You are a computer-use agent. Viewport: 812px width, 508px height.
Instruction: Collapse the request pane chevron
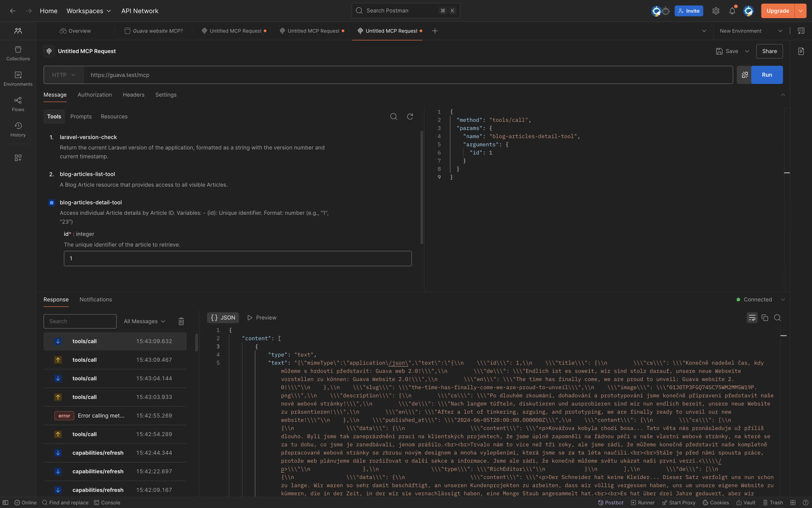[783, 95]
